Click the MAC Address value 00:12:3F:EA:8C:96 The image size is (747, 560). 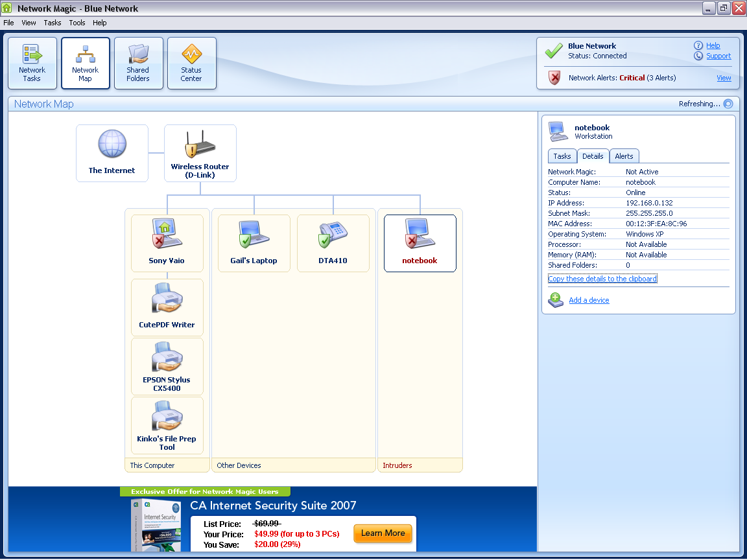(x=656, y=224)
